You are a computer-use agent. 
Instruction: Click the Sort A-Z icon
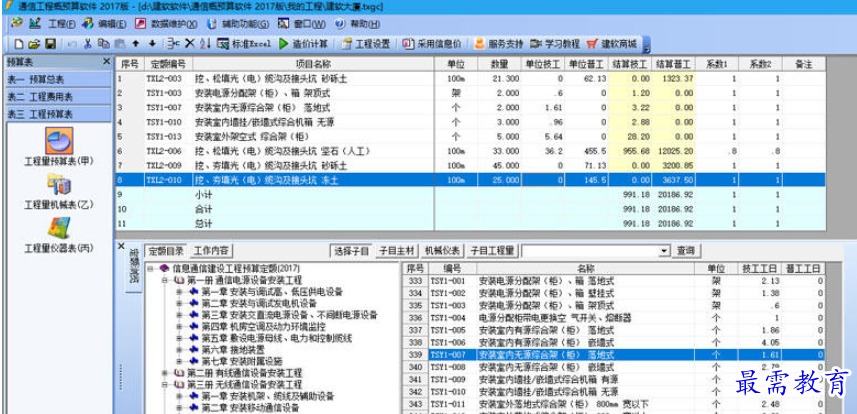(205, 44)
